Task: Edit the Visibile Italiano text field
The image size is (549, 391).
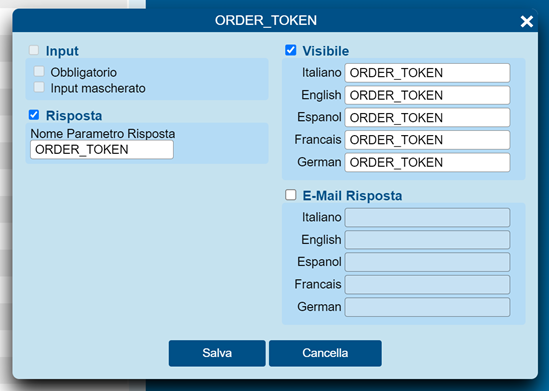Action: (427, 73)
